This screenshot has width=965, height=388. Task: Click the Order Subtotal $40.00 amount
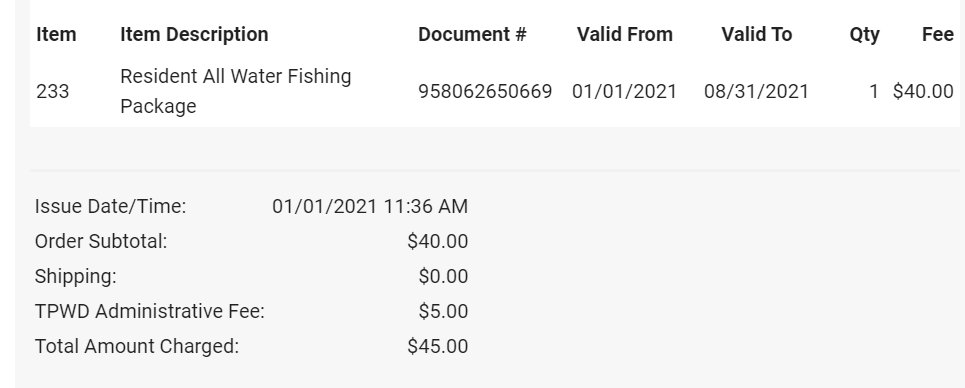[x=438, y=241]
